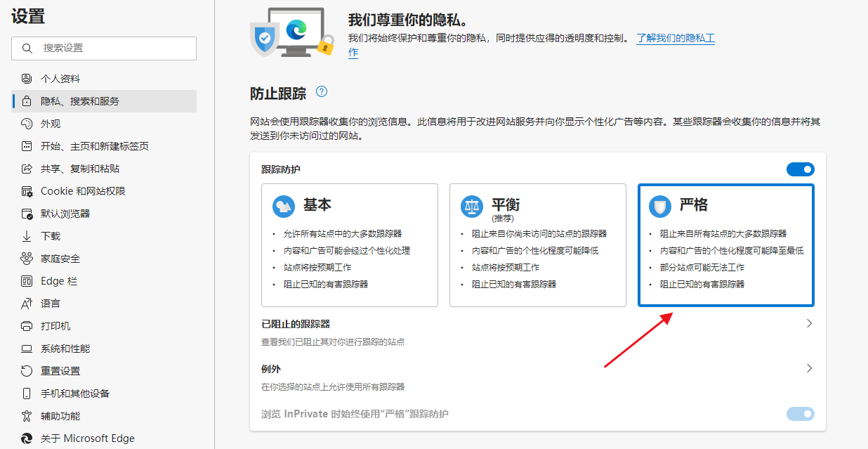
Task: Click text 在你选择的站点上允许使用所有跟踪器
Action: 333,387
